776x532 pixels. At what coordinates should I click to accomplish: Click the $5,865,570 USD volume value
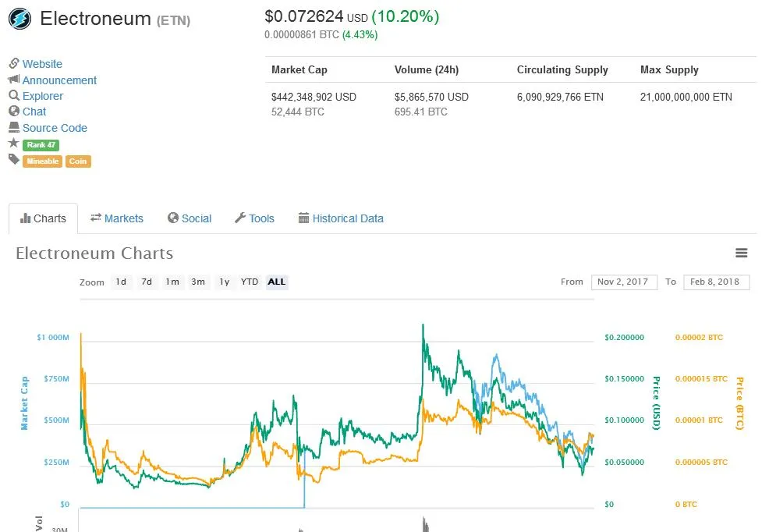(431, 97)
